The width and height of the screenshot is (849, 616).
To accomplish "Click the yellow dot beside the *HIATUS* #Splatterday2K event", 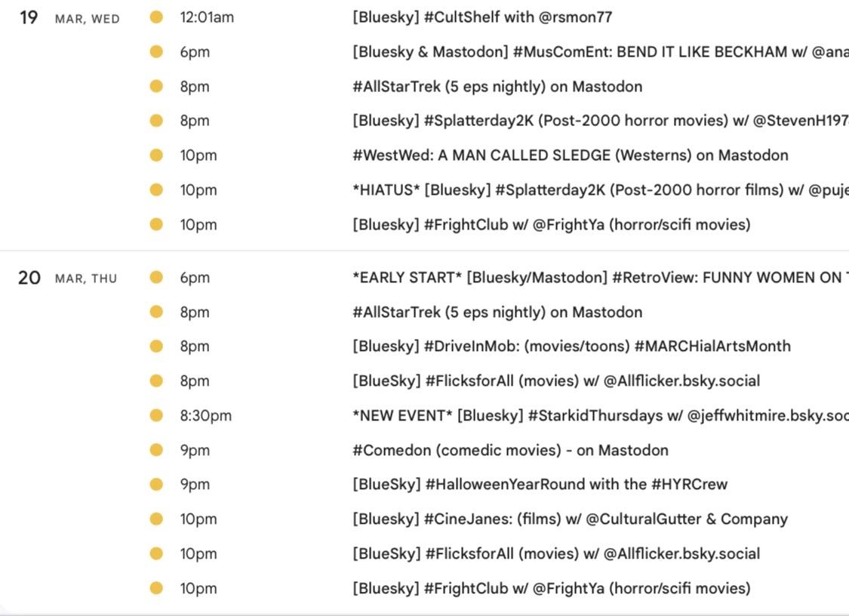I will point(156,190).
